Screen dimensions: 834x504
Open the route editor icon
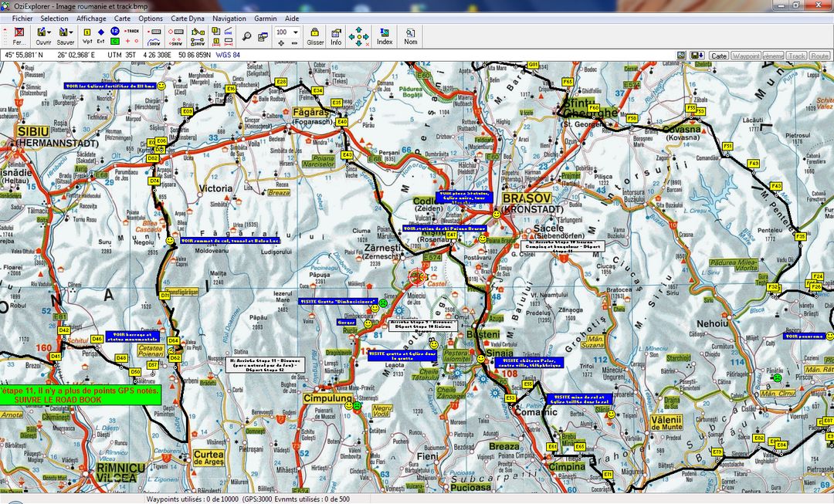pyautogui.click(x=198, y=32)
